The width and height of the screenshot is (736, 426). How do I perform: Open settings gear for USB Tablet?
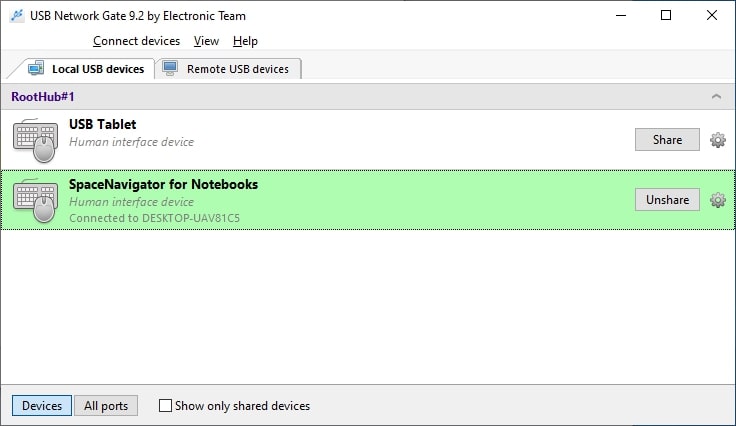coord(717,140)
